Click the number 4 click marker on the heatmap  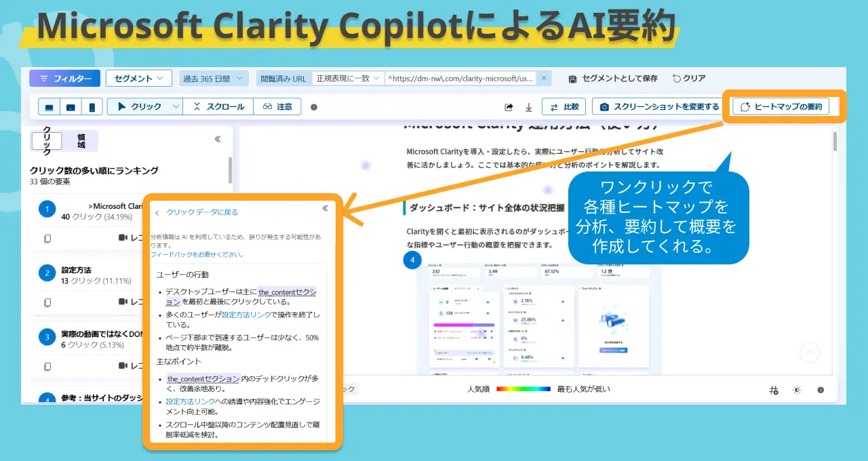(412, 259)
